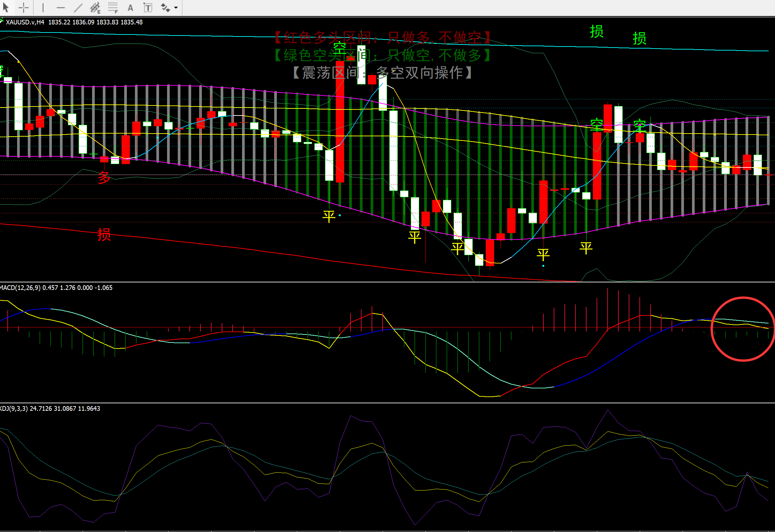The height and width of the screenshot is (532, 775).
Task: Click the red 多 marker on chart
Action: click(x=104, y=177)
